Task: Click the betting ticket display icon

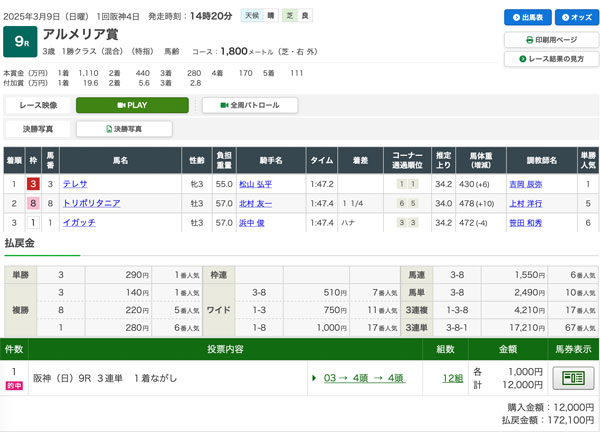Action: pyautogui.click(x=572, y=377)
